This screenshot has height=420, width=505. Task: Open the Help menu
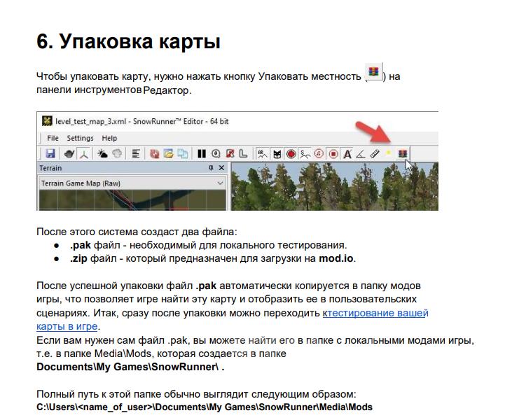pyautogui.click(x=109, y=138)
